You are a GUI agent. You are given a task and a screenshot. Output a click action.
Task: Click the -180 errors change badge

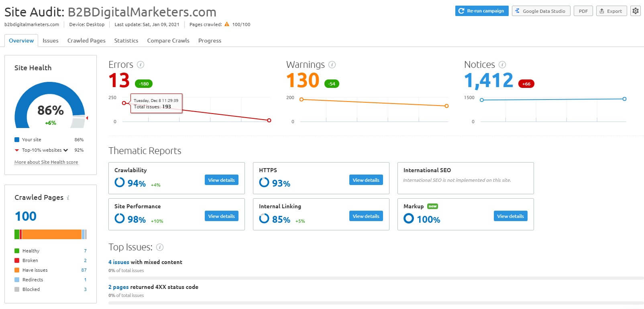point(144,84)
